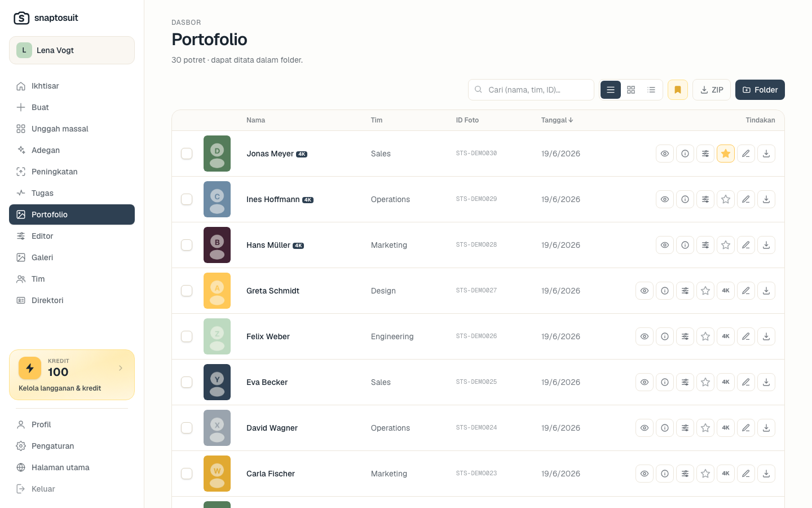Toggle the bookmark favorites filter
812x508 pixels.
(678, 90)
